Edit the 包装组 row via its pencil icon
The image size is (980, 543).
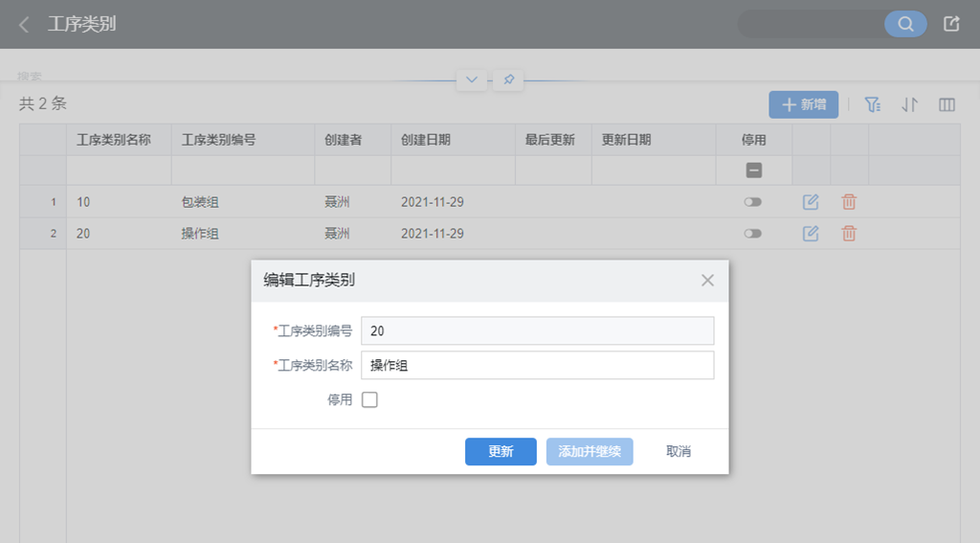[x=811, y=201]
